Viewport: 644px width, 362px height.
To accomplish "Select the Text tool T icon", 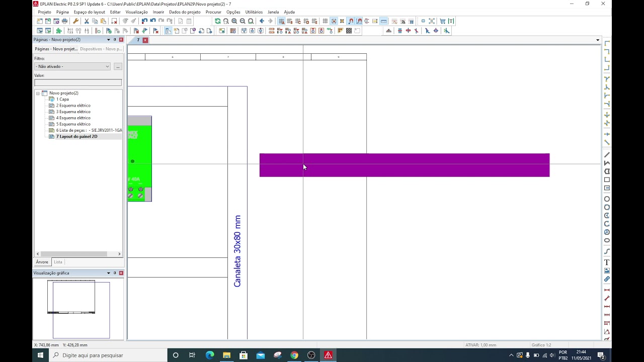I will [607, 262].
